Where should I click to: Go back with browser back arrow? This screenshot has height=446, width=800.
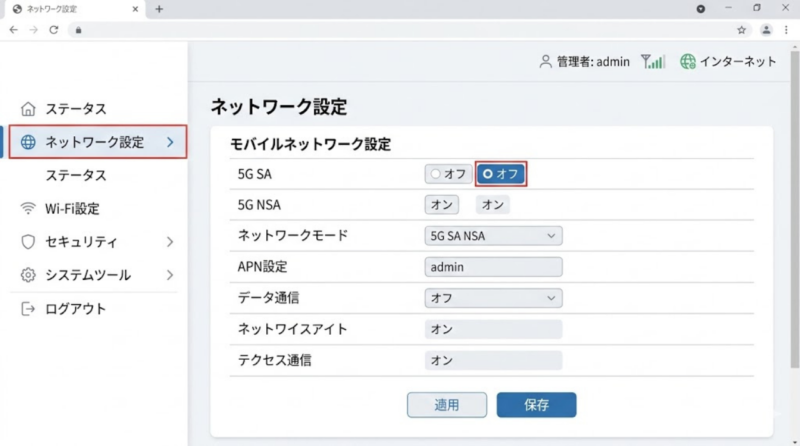(x=14, y=30)
